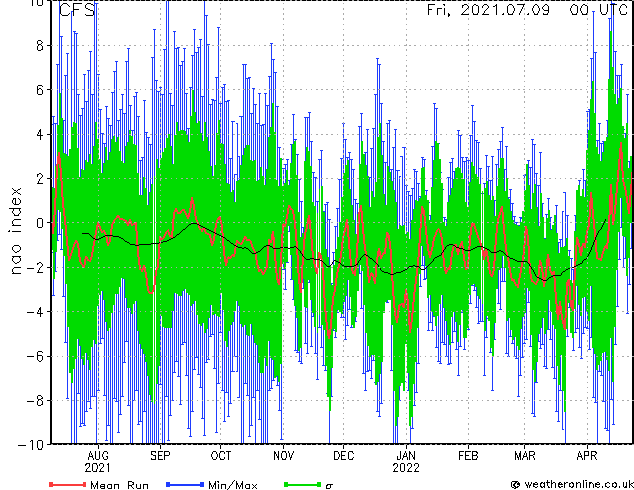Viewport: 634px width, 490px height.
Task: Click the y-axis value 4
Action: click(40, 134)
